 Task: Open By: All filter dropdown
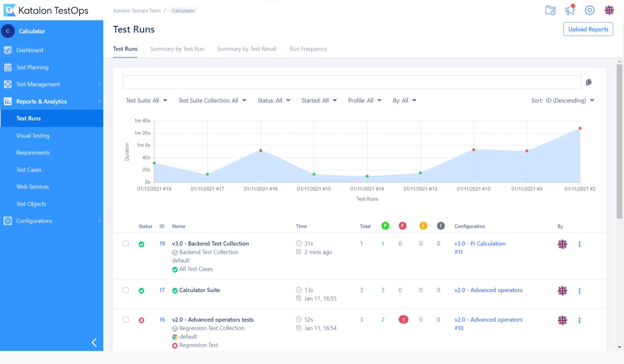click(405, 100)
